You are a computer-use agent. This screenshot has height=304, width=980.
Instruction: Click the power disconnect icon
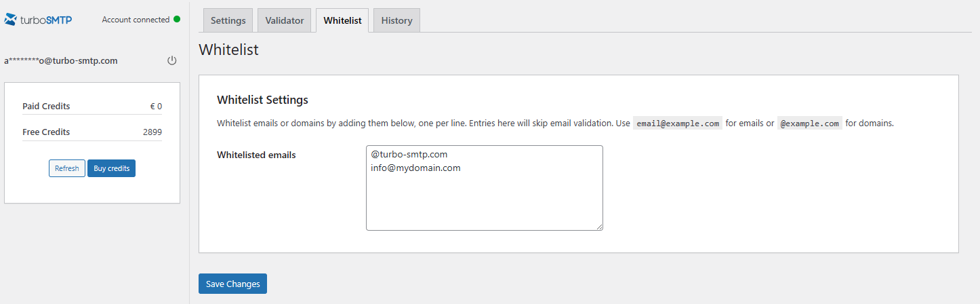pos(172,60)
